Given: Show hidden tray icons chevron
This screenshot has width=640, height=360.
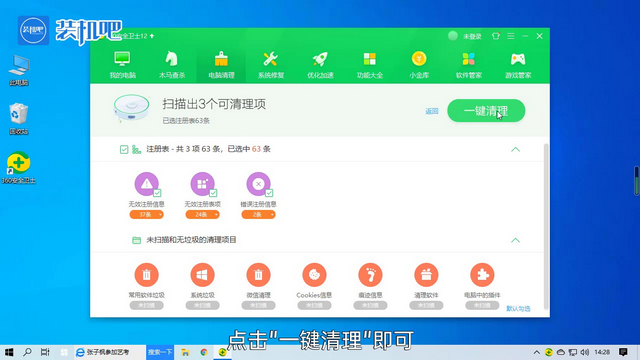Looking at the screenshot, I should tap(537, 352).
